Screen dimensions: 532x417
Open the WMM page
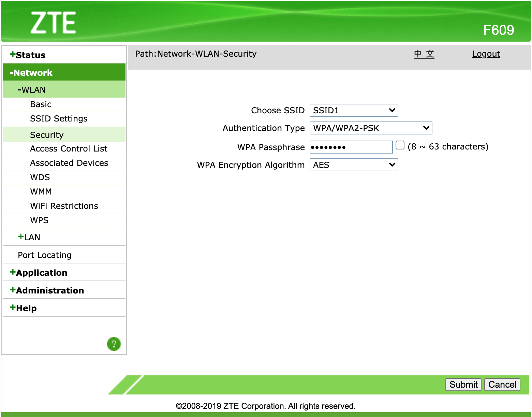(41, 191)
